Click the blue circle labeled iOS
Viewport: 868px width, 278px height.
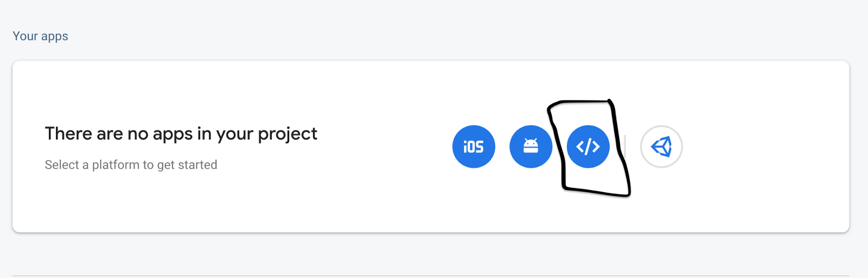[474, 147]
